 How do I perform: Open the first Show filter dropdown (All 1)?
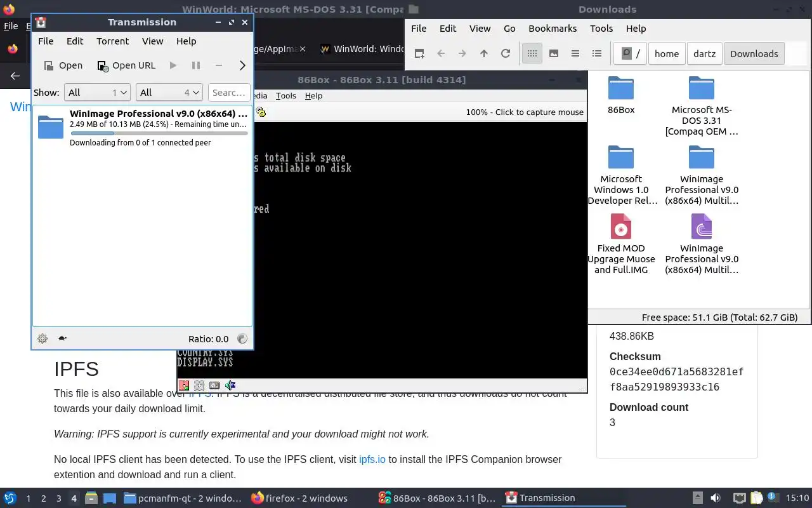97,93
